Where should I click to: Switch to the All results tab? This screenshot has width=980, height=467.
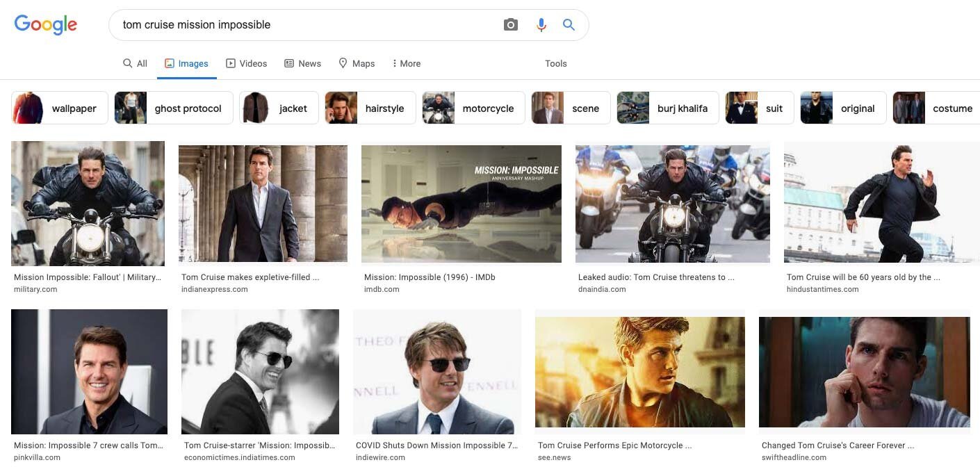click(x=135, y=63)
